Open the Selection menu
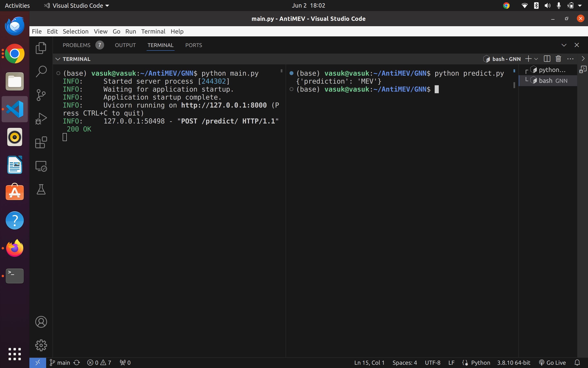 coord(76,31)
